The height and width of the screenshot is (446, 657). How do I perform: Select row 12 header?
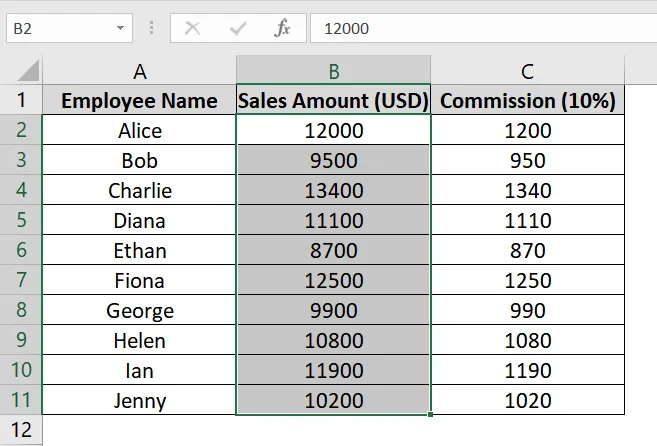[21, 430]
